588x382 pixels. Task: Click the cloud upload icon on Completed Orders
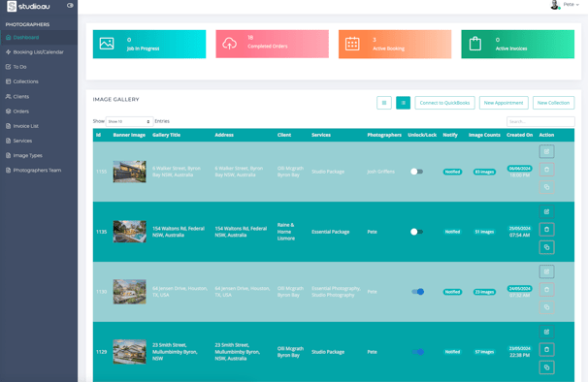tap(229, 44)
